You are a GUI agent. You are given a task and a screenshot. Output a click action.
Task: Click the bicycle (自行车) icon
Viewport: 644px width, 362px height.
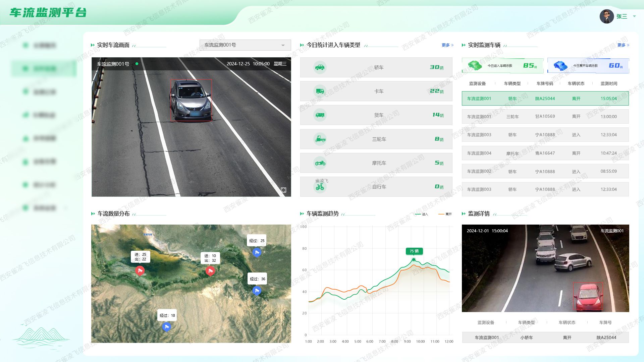coord(320,187)
